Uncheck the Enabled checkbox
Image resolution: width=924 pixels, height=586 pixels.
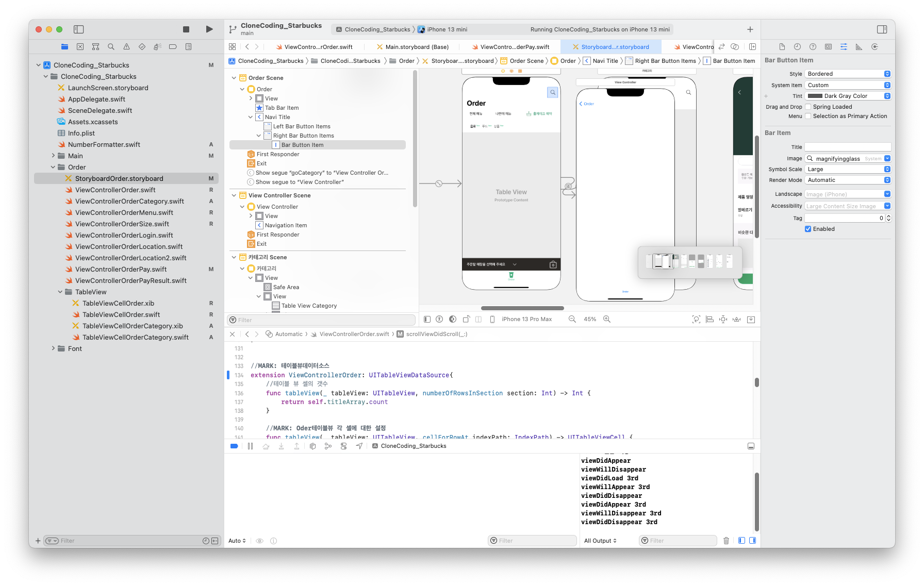coord(808,229)
